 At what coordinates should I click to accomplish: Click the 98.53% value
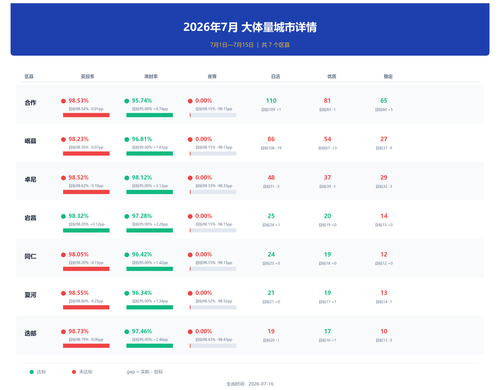pos(79,101)
